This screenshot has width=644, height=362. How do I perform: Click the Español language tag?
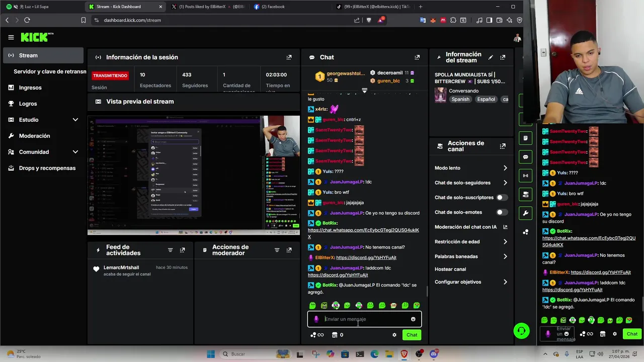(486, 100)
